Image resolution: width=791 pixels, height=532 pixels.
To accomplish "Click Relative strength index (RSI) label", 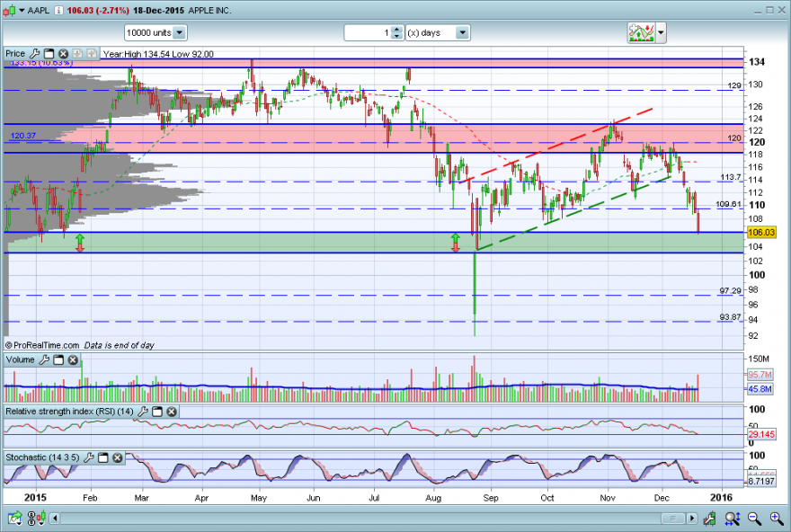I will tap(69, 412).
